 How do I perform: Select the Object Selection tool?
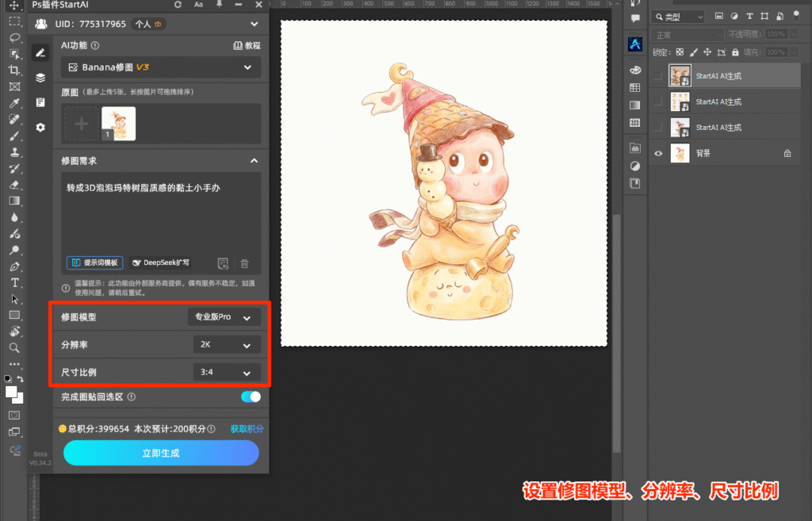[x=14, y=54]
